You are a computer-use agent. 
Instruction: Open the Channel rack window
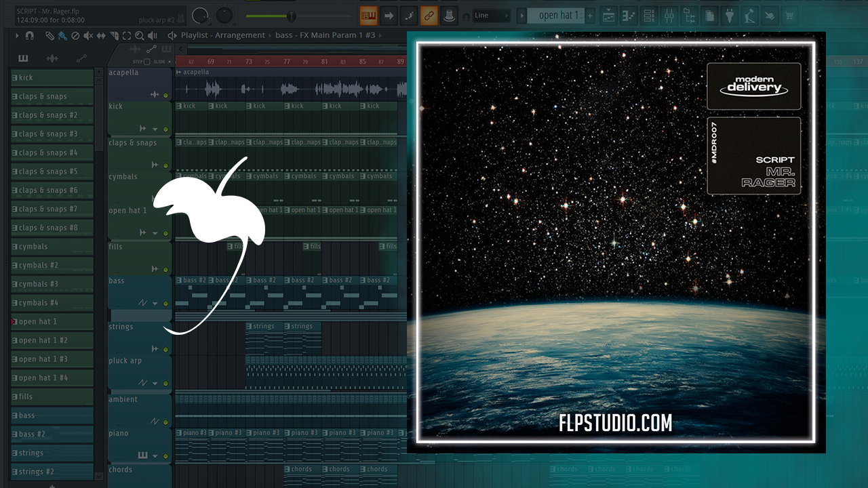(648, 15)
